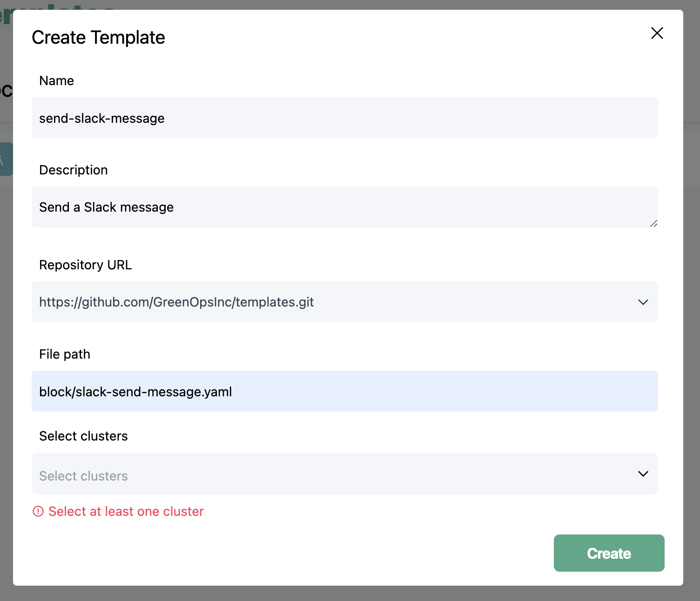Expand the Select clusters chevron arrow

[643, 474]
